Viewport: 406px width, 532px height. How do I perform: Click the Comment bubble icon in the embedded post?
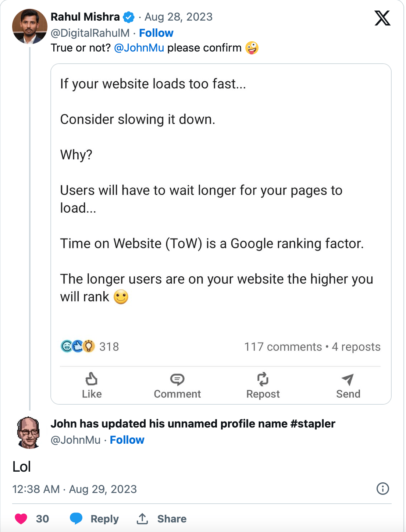coord(177,379)
